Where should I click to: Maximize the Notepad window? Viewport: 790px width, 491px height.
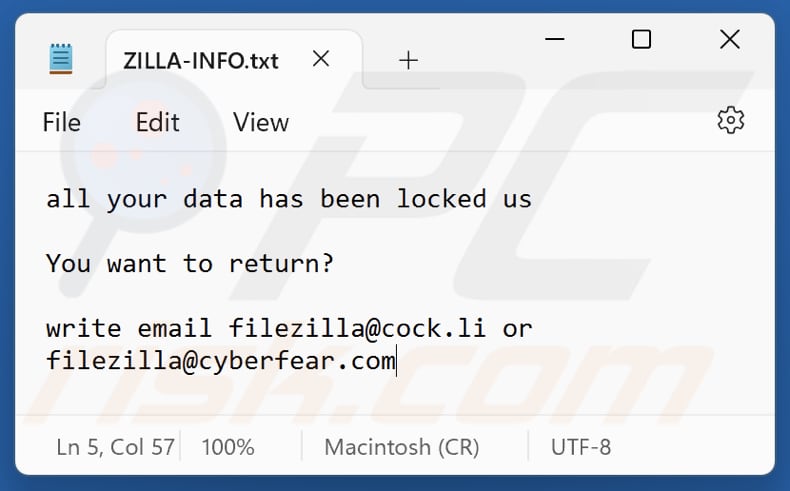[x=642, y=40]
